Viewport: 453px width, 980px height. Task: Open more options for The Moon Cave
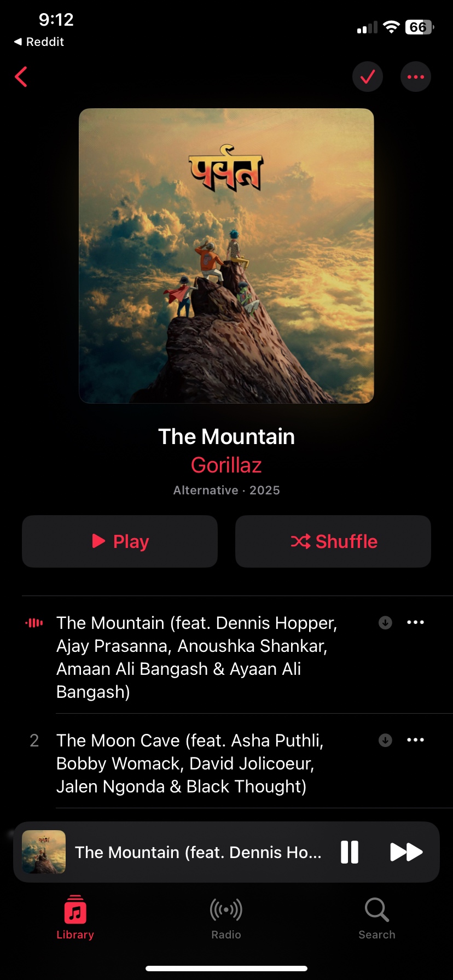click(416, 740)
